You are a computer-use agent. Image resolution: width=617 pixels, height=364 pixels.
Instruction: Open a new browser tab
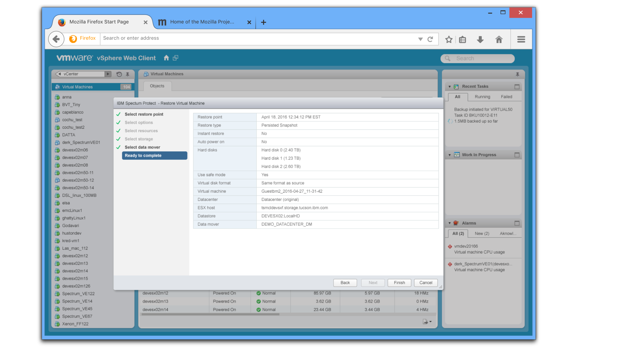[264, 22]
